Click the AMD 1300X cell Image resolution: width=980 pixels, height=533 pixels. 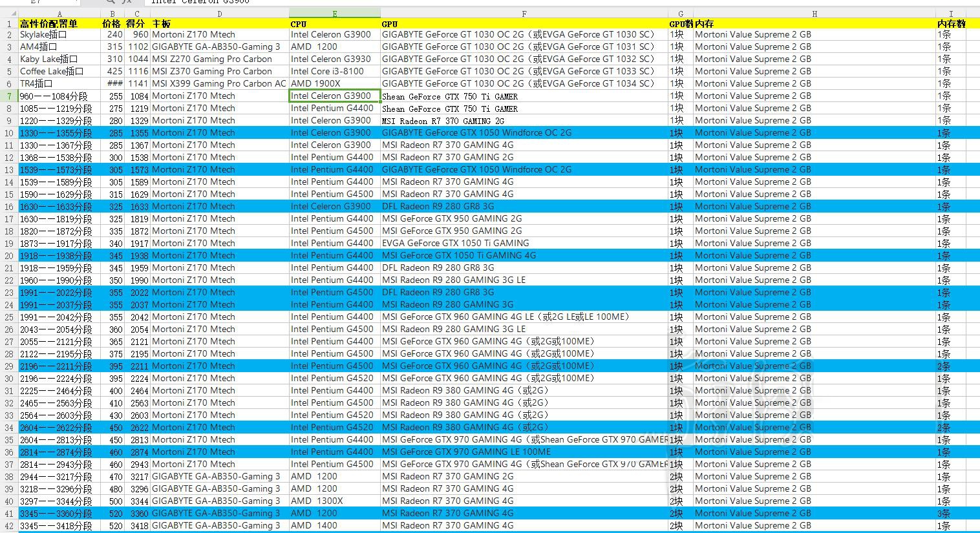point(335,501)
